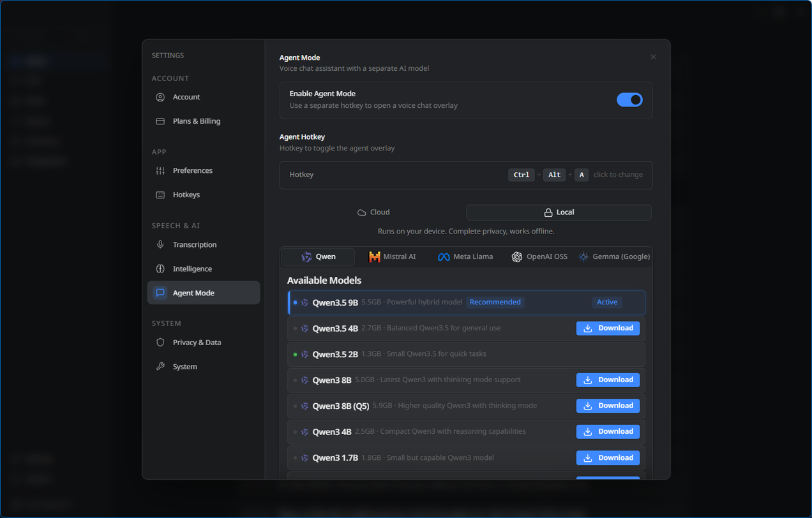Click the Hotkeys keyboard icon
This screenshot has width=812, height=518.
click(160, 195)
